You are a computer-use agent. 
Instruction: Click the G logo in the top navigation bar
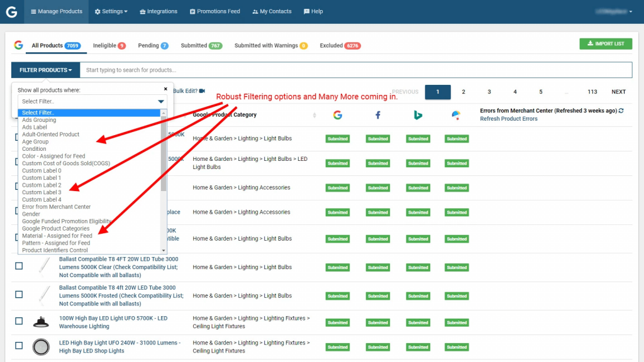point(11,11)
